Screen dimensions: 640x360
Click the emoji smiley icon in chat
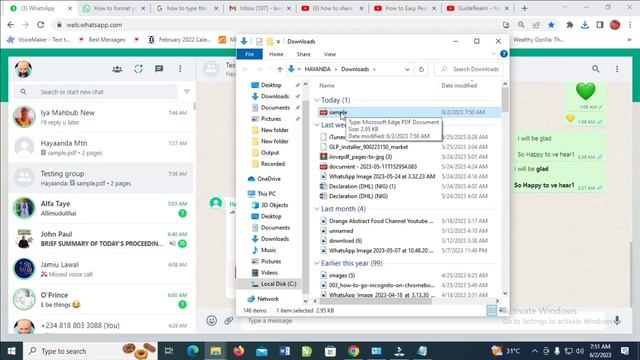[211, 320]
